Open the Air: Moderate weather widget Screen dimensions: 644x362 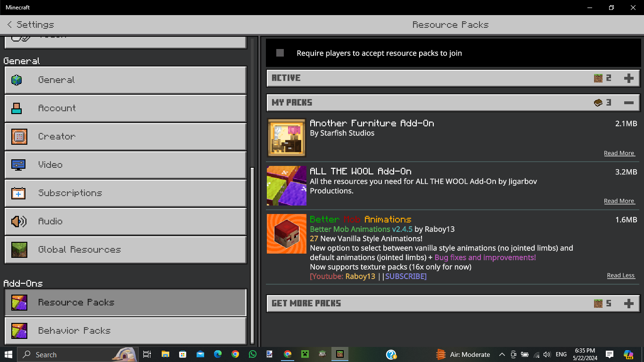(x=462, y=354)
